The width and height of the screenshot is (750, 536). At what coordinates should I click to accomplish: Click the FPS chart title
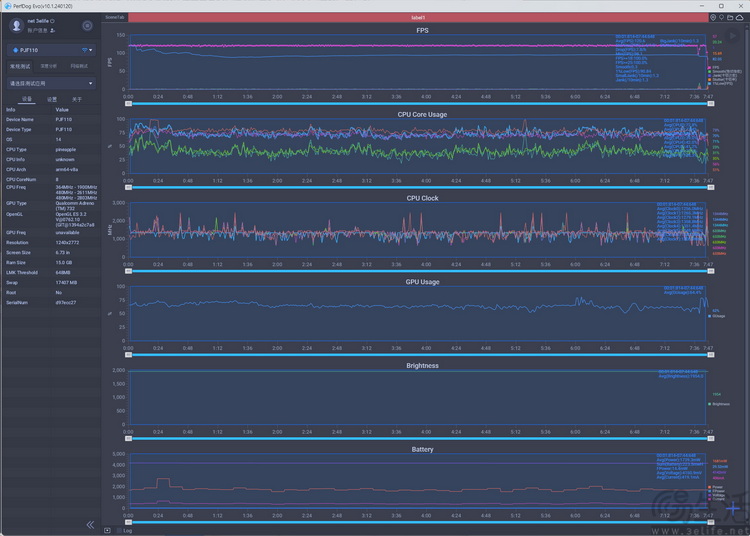(x=422, y=30)
